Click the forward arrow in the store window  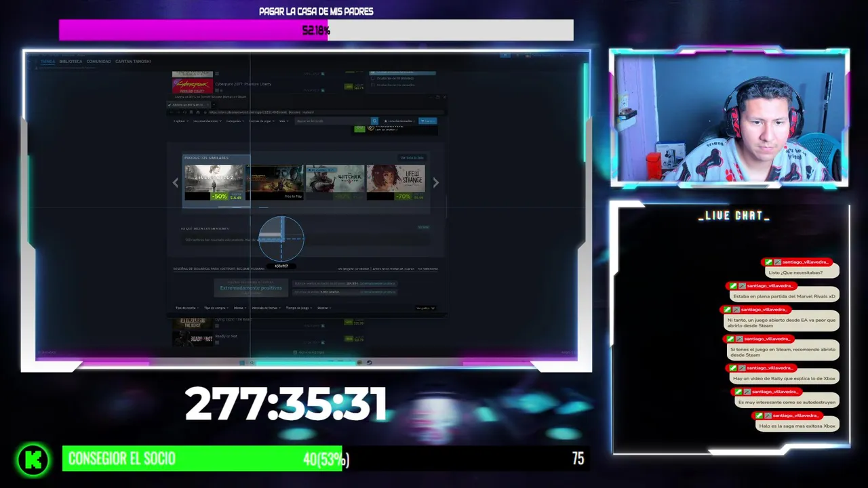177,112
